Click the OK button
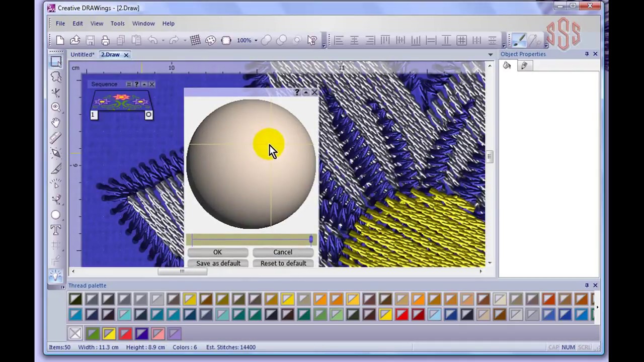Viewport: 644px width, 362px height. click(217, 252)
